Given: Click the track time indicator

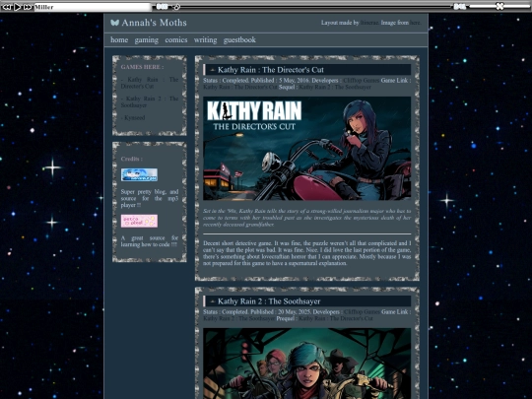Looking at the screenshot, I should pyautogui.click(x=162, y=7).
